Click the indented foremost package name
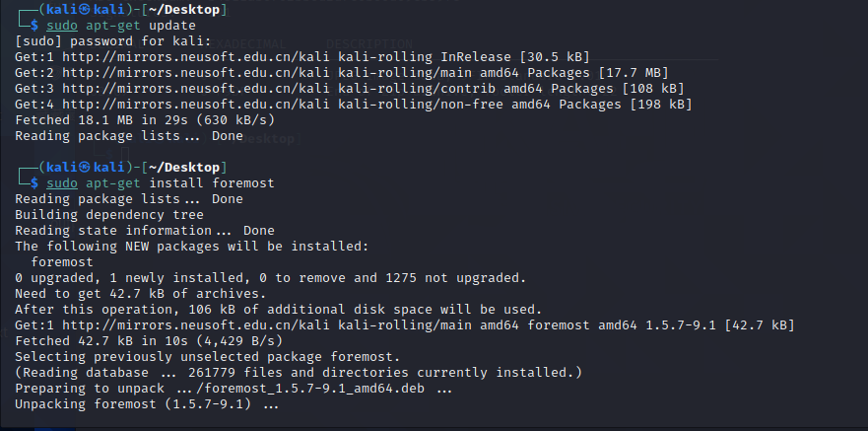868x431 pixels. (x=62, y=262)
